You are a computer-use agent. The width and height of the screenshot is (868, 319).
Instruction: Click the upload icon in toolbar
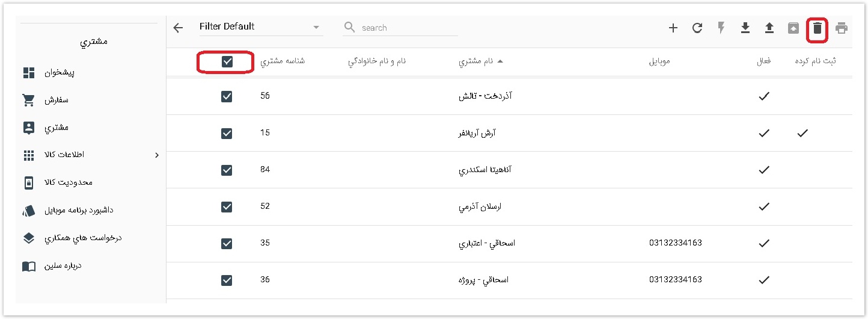pos(769,28)
